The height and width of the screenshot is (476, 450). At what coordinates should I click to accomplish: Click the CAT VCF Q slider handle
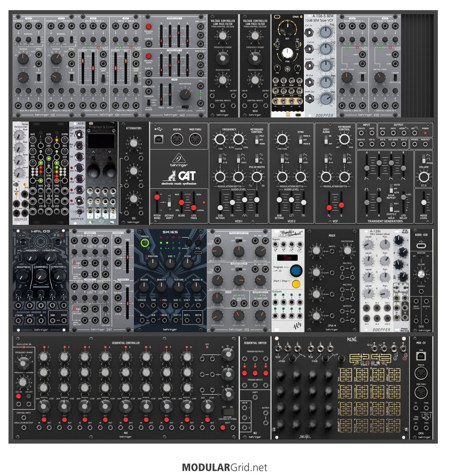point(341,205)
